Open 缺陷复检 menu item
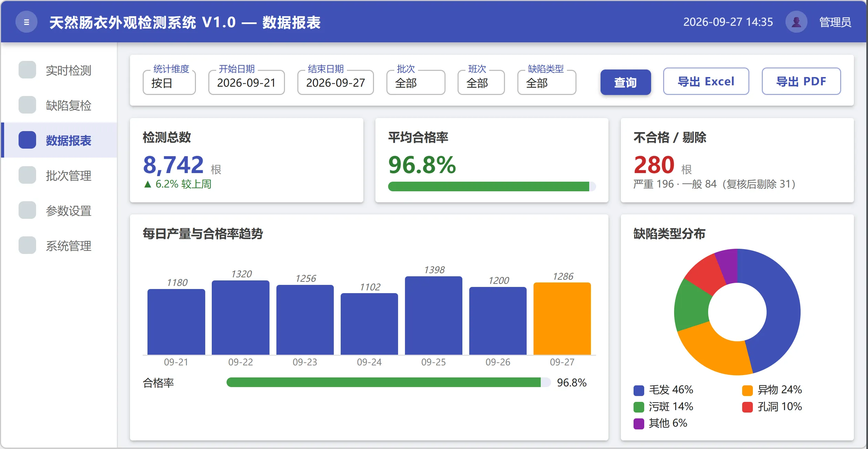 (x=59, y=105)
